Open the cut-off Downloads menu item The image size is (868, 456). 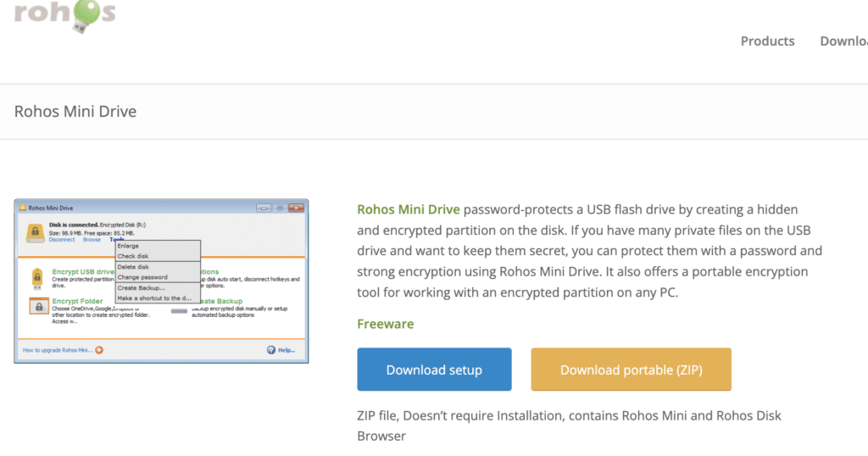(843, 41)
